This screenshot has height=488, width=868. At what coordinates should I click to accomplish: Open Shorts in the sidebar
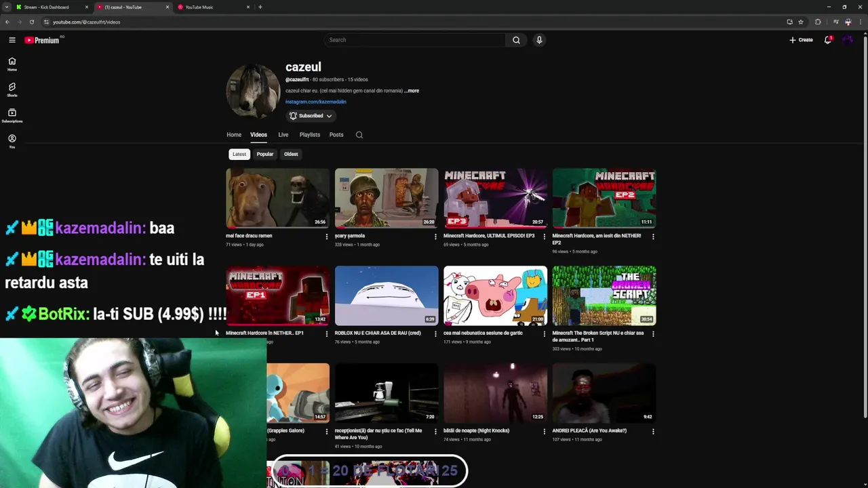[x=12, y=90]
